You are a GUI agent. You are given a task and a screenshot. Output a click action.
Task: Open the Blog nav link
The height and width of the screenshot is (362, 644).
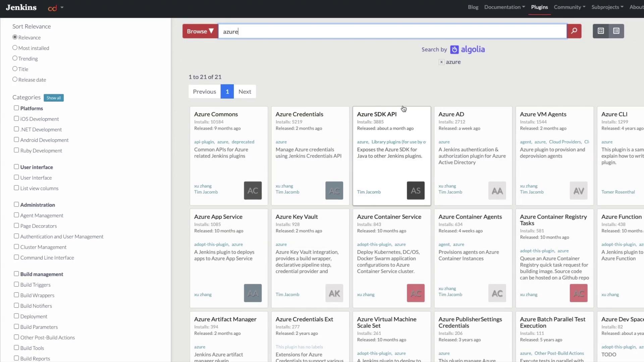click(x=473, y=7)
